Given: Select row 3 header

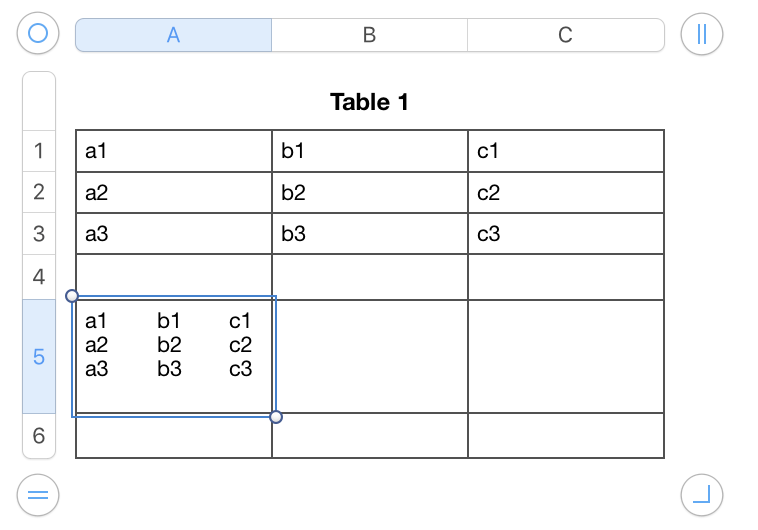Looking at the screenshot, I should tap(39, 234).
